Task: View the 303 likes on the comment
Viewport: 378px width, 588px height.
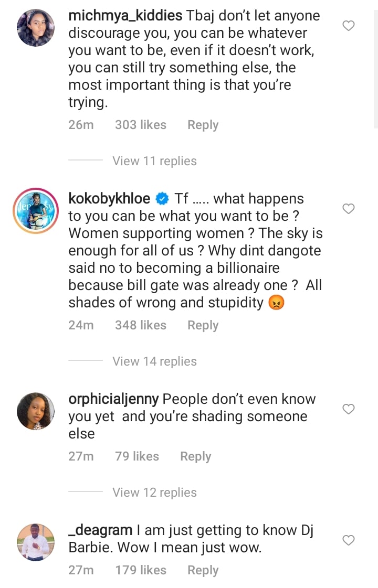Action: 140,125
